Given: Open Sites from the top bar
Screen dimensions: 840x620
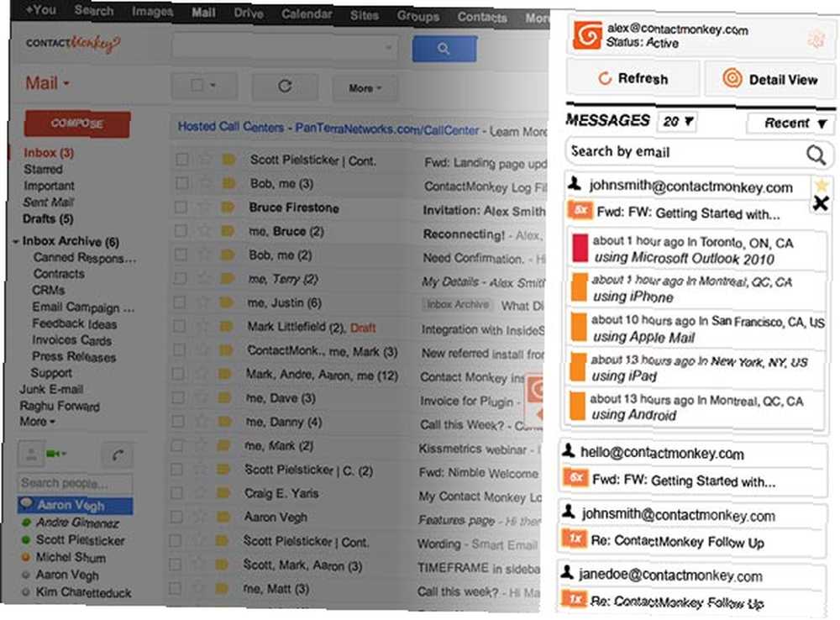Looking at the screenshot, I should point(365,15).
